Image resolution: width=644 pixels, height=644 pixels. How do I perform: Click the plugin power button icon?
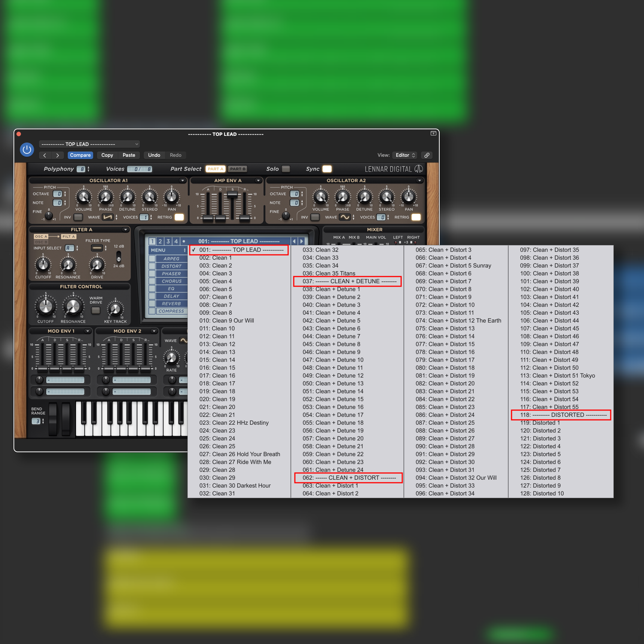[x=27, y=149]
